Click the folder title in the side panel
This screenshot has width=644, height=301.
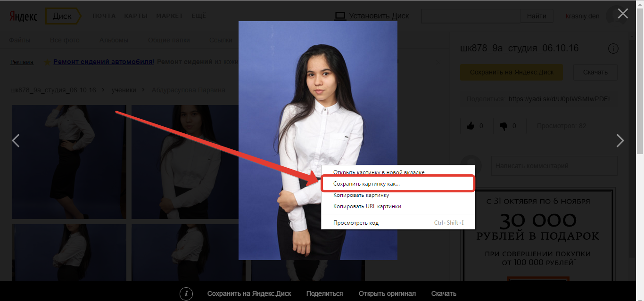[519, 49]
